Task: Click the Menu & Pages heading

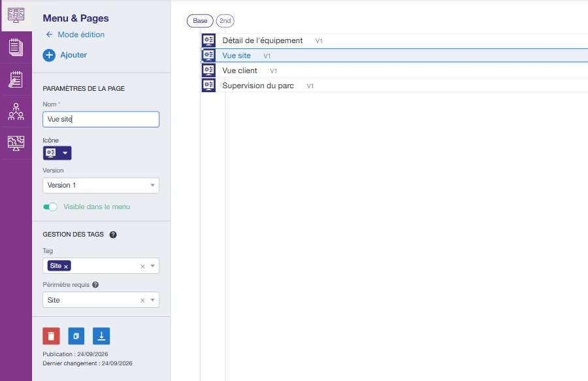Action: pos(76,18)
